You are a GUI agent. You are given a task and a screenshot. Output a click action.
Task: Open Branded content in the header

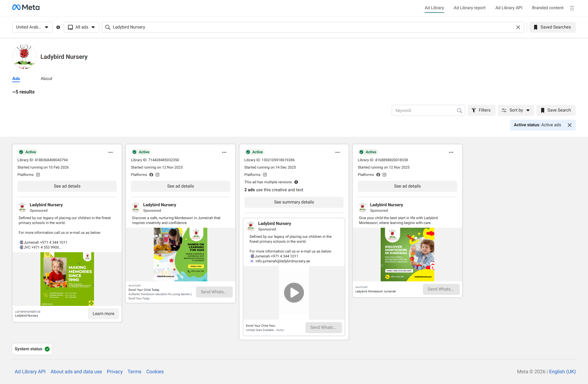tap(548, 8)
